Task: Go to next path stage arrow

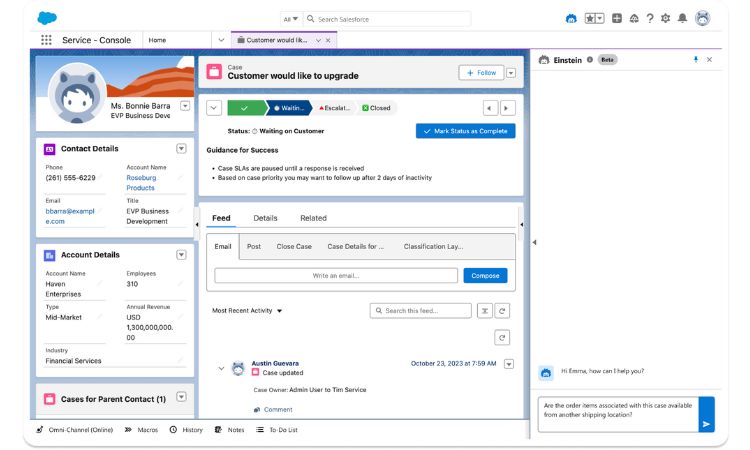Action: coord(507,108)
